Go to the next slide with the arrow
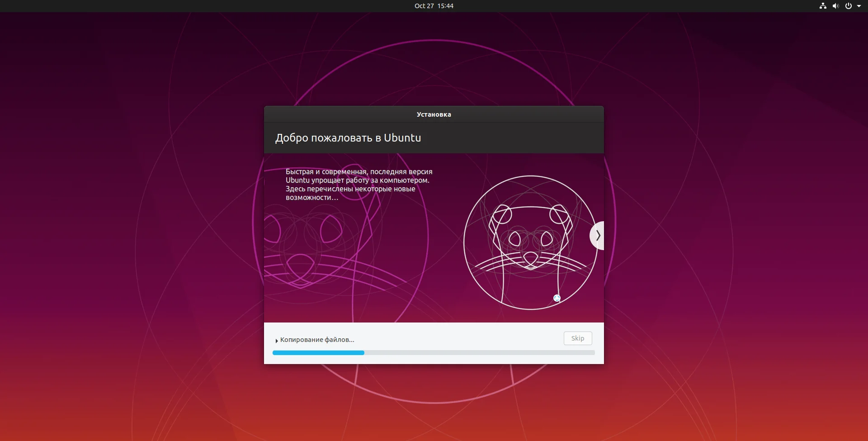The width and height of the screenshot is (868, 441). [x=597, y=235]
